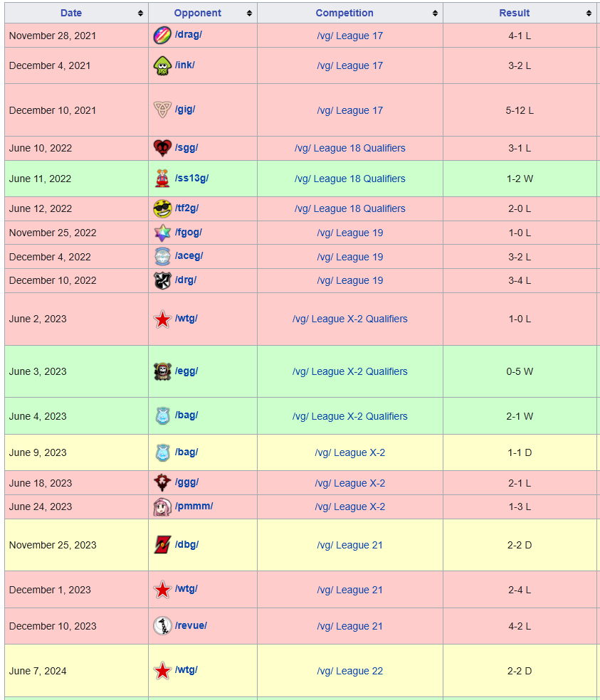Sort table by the Result column arrows
Image resolution: width=600 pixels, height=700 pixels.
click(x=589, y=13)
